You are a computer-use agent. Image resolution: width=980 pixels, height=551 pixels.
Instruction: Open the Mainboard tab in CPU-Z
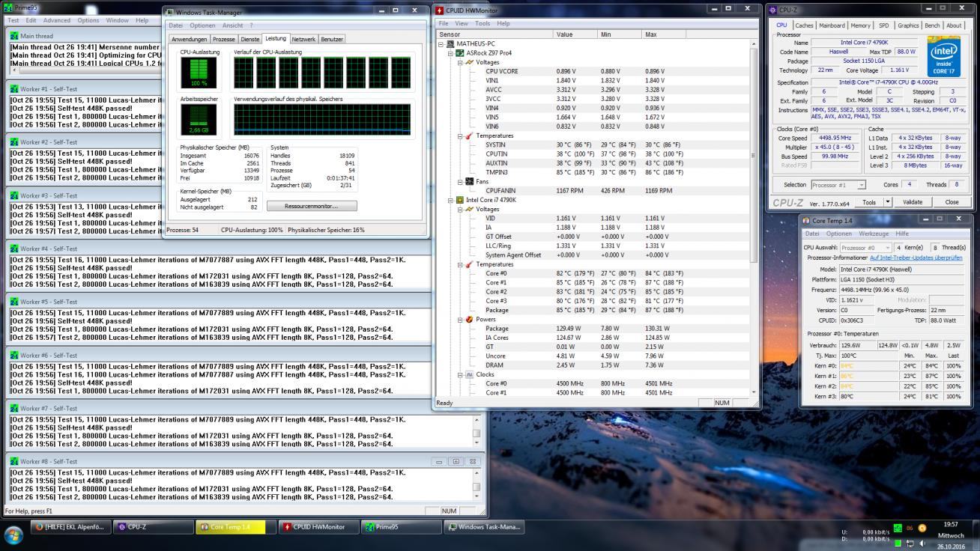tap(832, 25)
